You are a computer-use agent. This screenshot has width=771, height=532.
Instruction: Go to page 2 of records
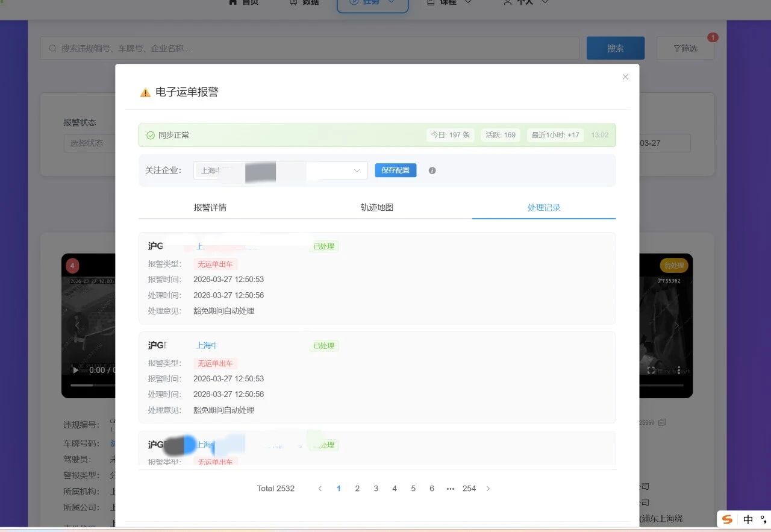click(357, 489)
